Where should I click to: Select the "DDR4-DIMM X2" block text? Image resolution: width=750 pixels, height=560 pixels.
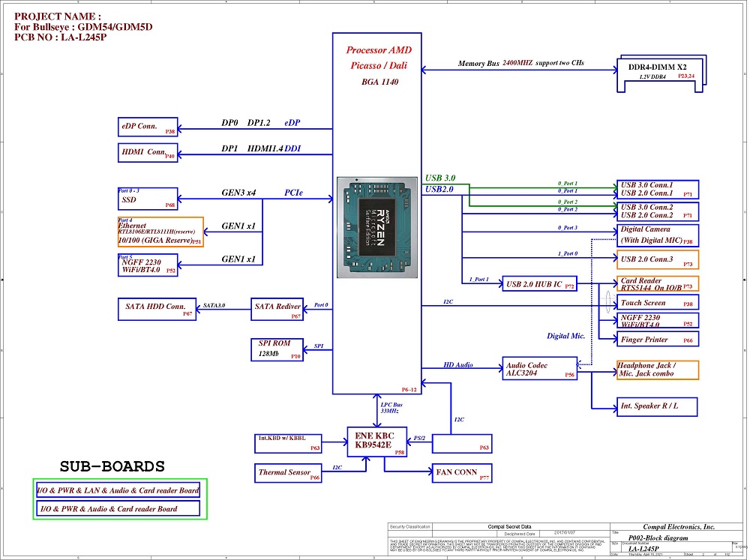[x=657, y=67]
